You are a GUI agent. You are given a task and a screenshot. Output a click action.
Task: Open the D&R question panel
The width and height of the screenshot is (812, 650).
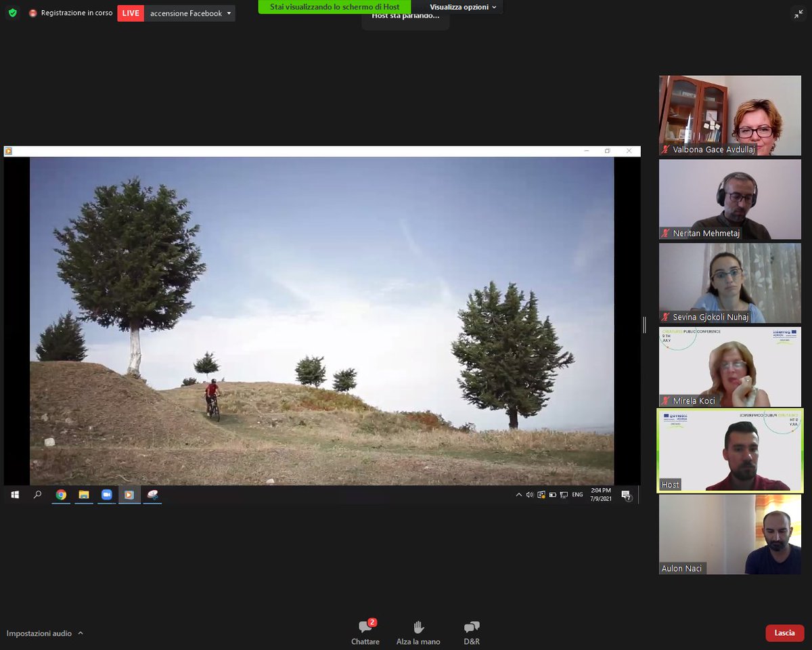point(472,632)
